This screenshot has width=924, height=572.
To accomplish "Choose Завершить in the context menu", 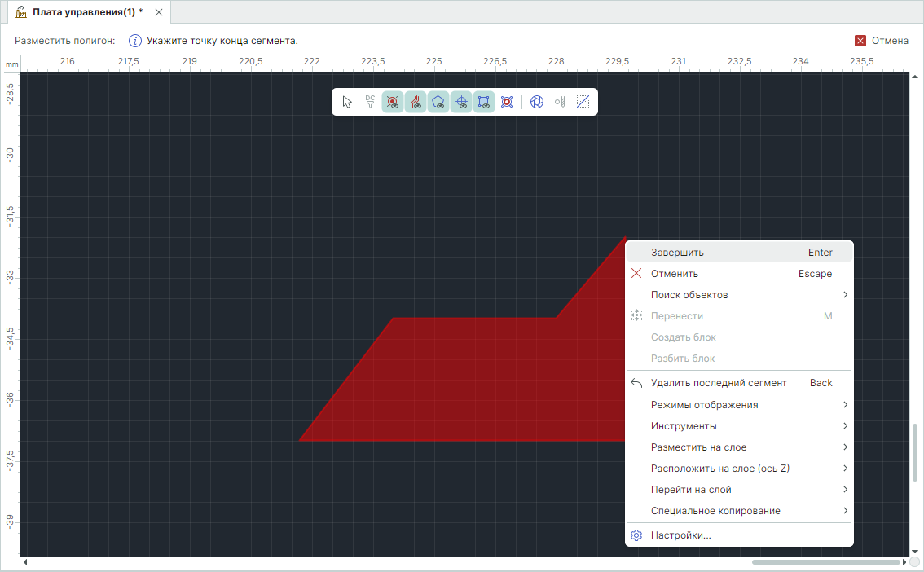I will coord(677,253).
